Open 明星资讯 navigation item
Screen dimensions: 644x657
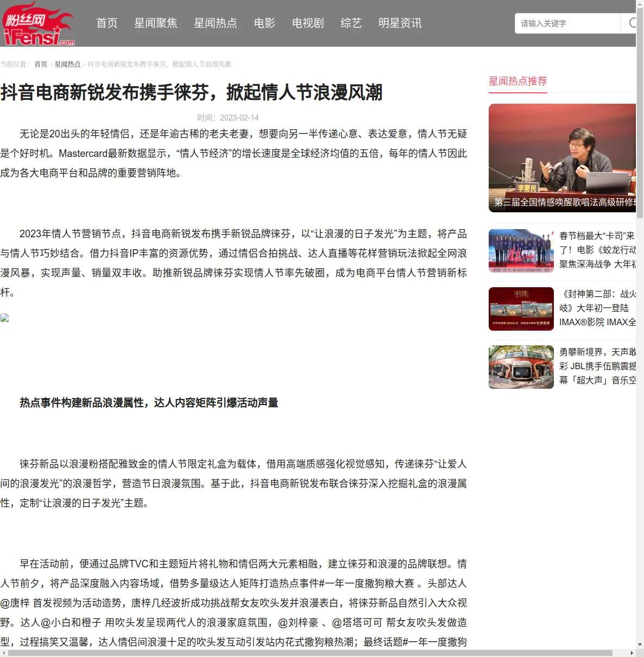[400, 23]
